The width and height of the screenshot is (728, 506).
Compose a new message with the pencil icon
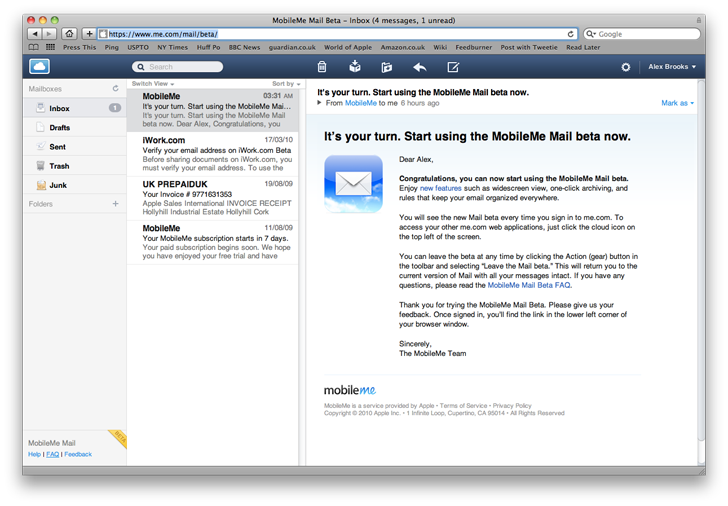click(453, 67)
